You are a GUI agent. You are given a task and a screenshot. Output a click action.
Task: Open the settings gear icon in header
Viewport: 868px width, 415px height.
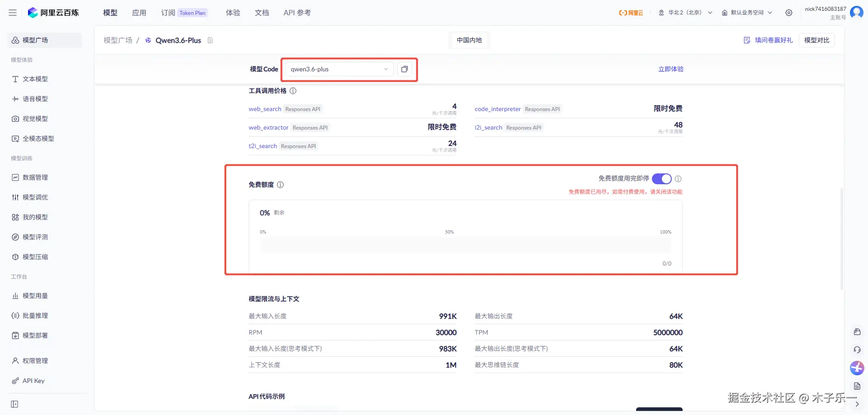click(789, 13)
